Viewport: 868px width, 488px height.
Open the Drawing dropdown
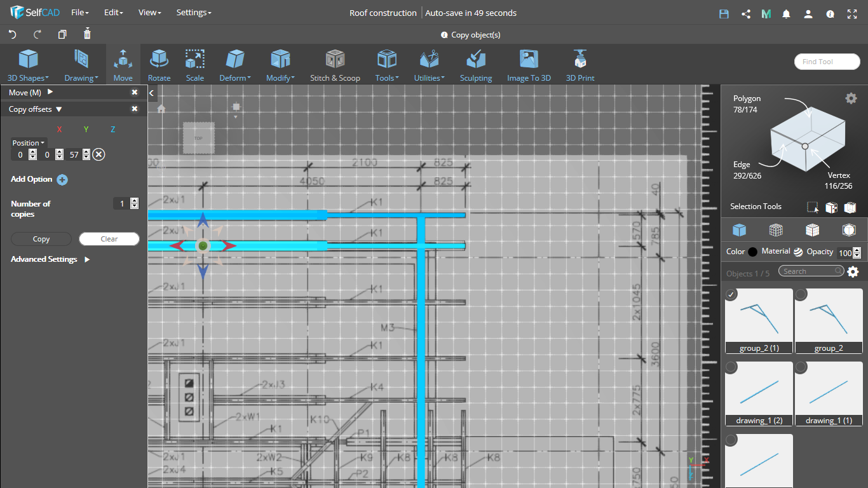click(81, 65)
